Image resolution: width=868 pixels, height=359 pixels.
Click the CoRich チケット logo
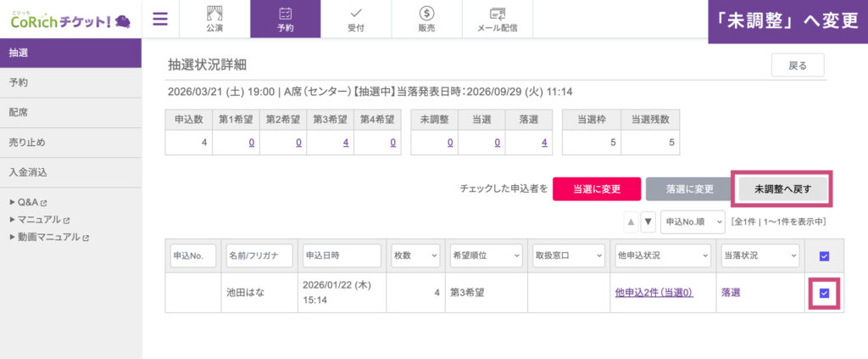(x=70, y=19)
